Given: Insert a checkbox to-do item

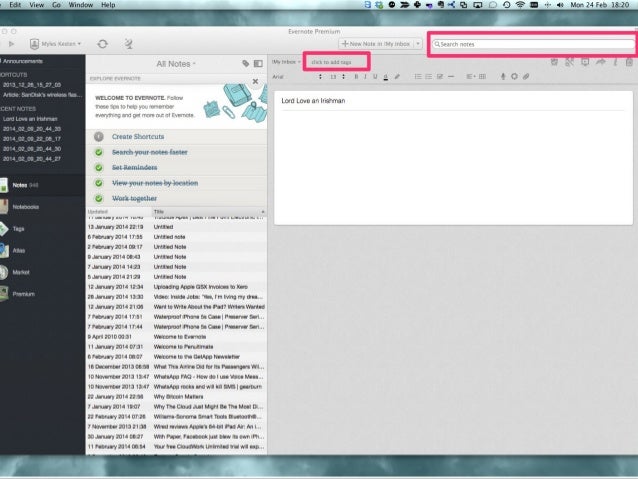Looking at the screenshot, I should 440,77.
